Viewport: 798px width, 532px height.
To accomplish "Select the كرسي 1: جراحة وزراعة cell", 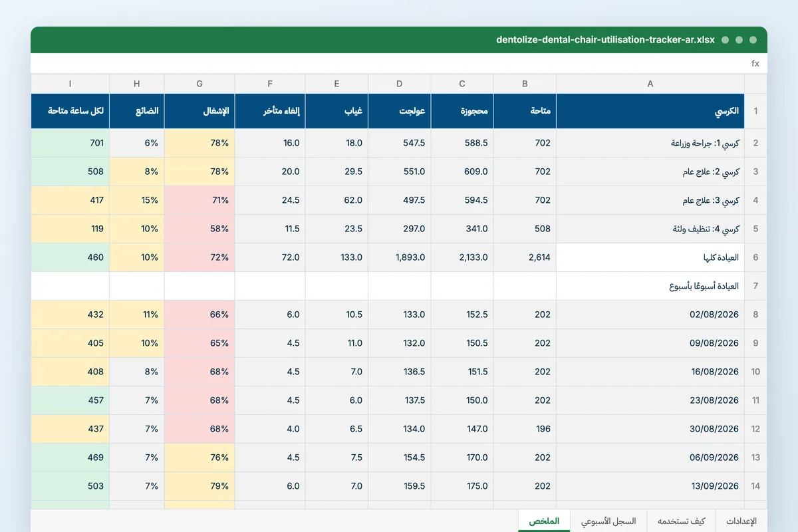I will pos(650,143).
